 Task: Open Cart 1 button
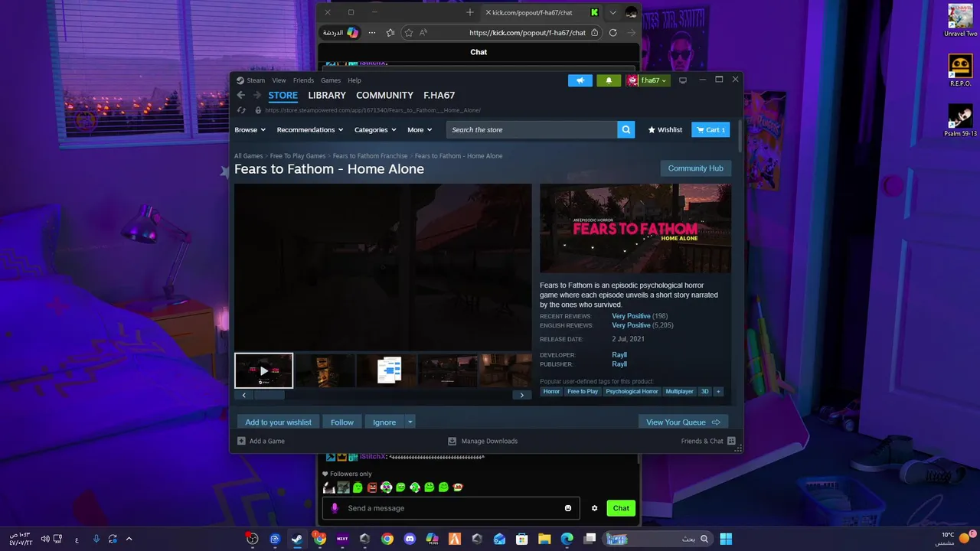point(710,129)
